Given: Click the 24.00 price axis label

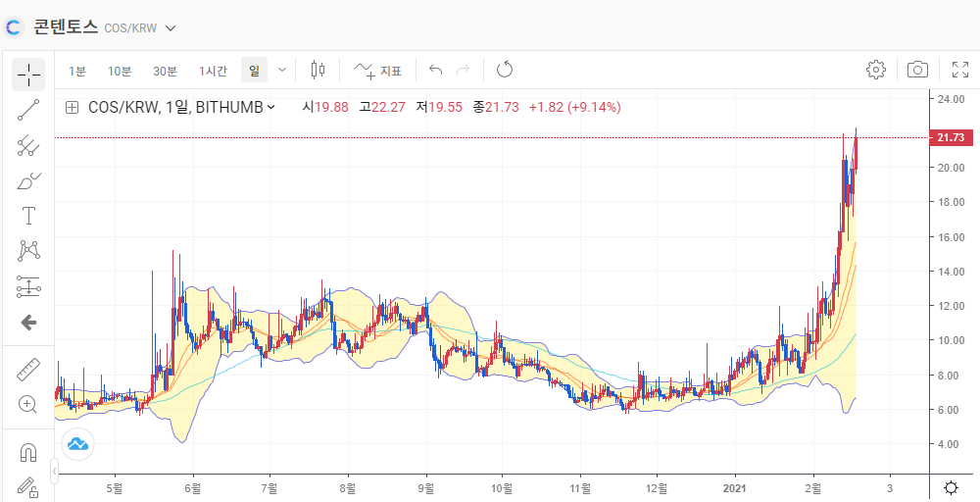Looking at the screenshot, I should click(x=950, y=98).
